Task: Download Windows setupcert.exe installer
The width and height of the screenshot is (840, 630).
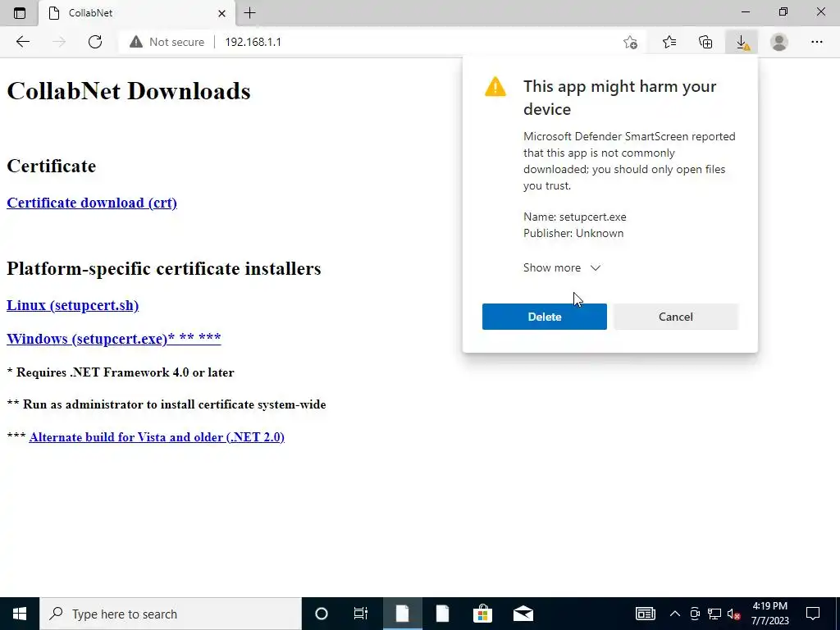Action: (x=113, y=339)
